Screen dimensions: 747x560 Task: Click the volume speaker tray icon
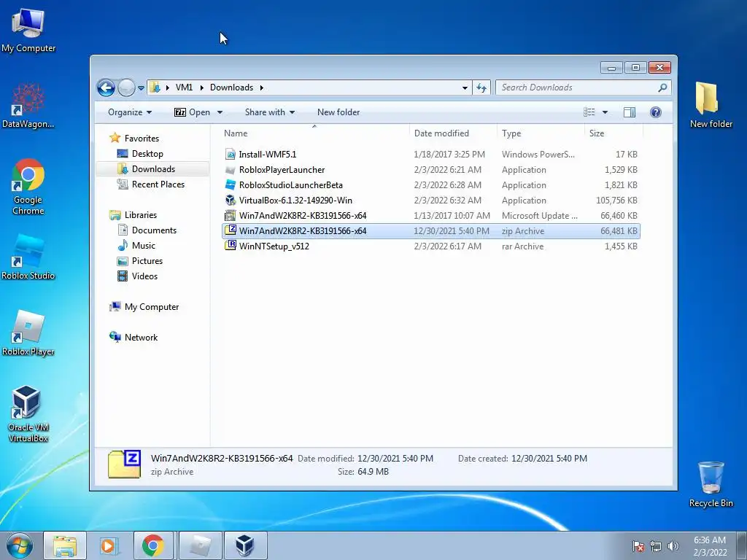(x=673, y=546)
